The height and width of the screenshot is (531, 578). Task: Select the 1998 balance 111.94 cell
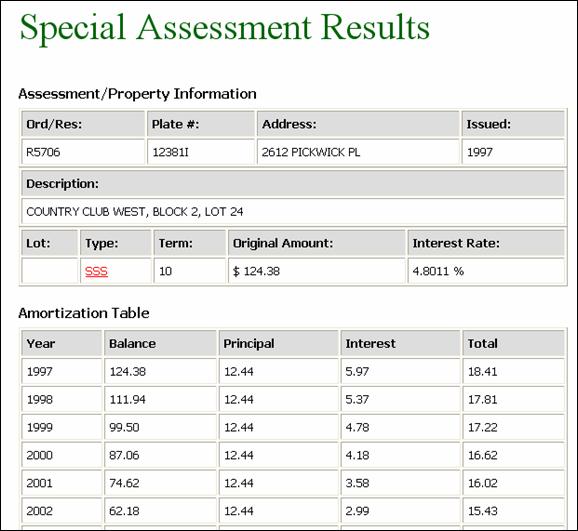[x=160, y=399]
